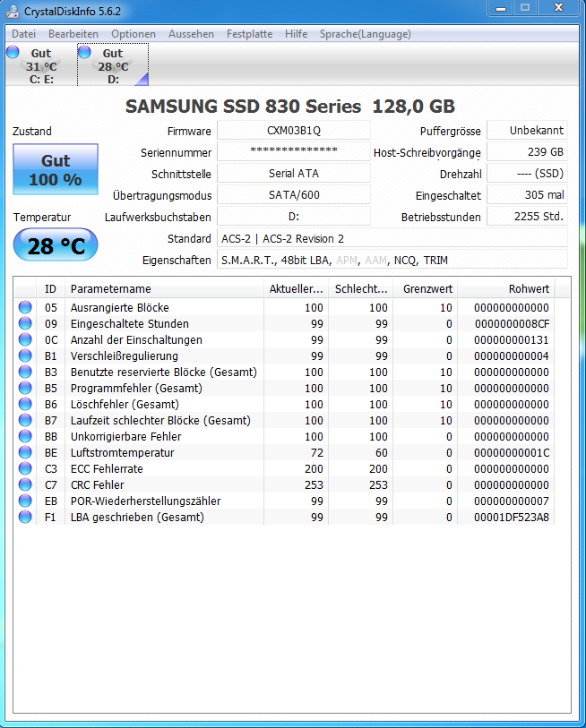
Task: Click the Schlecht... column header
Action: click(x=361, y=289)
